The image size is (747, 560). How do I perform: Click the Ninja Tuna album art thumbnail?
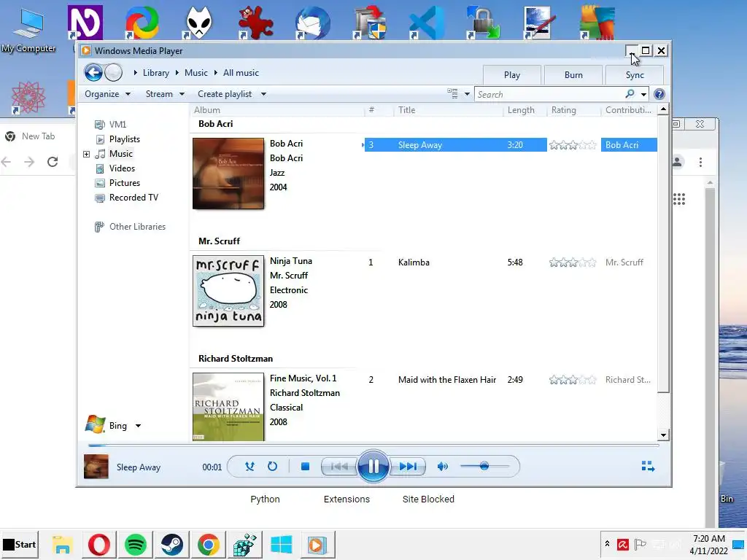[228, 291]
